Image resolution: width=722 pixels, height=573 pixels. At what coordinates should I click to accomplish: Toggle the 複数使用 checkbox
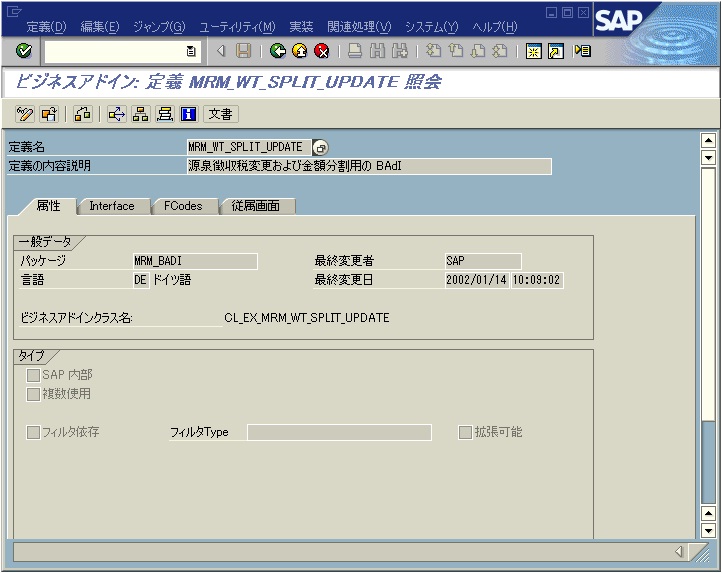(x=34, y=394)
